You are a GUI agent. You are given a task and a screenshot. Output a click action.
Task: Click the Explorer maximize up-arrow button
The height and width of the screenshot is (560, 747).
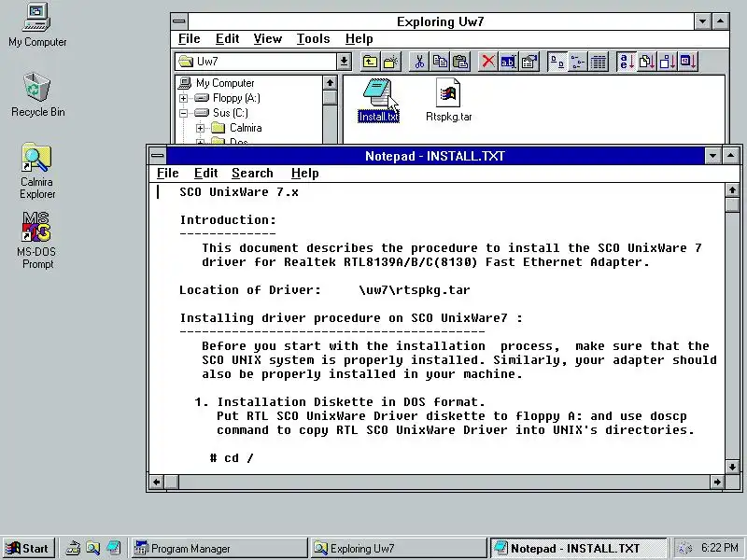click(720, 21)
